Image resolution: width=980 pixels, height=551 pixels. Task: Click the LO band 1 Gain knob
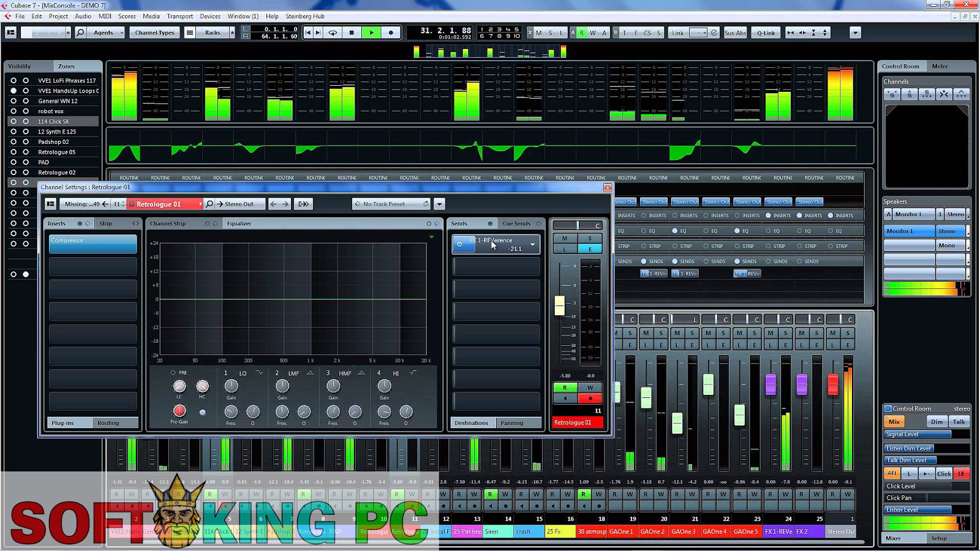coord(231,385)
